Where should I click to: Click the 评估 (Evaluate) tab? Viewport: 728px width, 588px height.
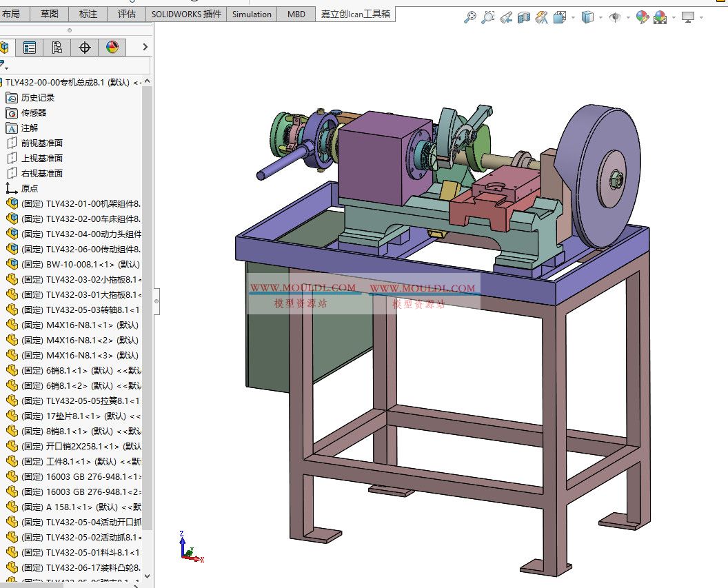coord(127,14)
